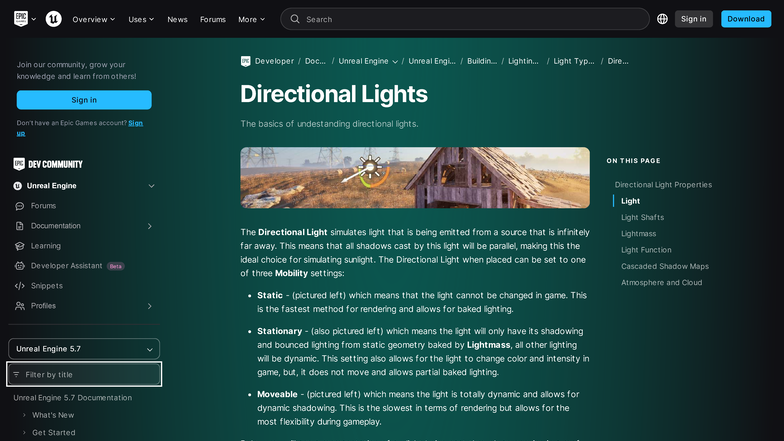
Task: Jump to the Lightmass section
Action: click(x=638, y=234)
